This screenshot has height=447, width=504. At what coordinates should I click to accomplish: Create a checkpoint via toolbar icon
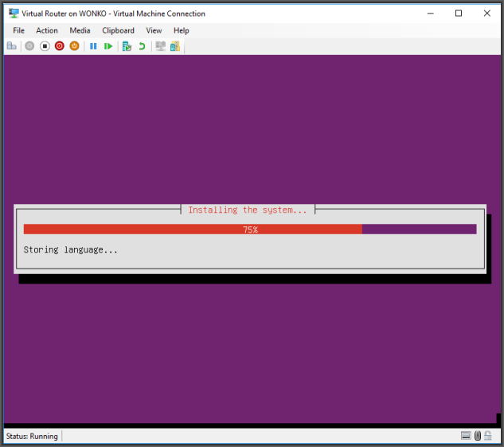(x=127, y=46)
